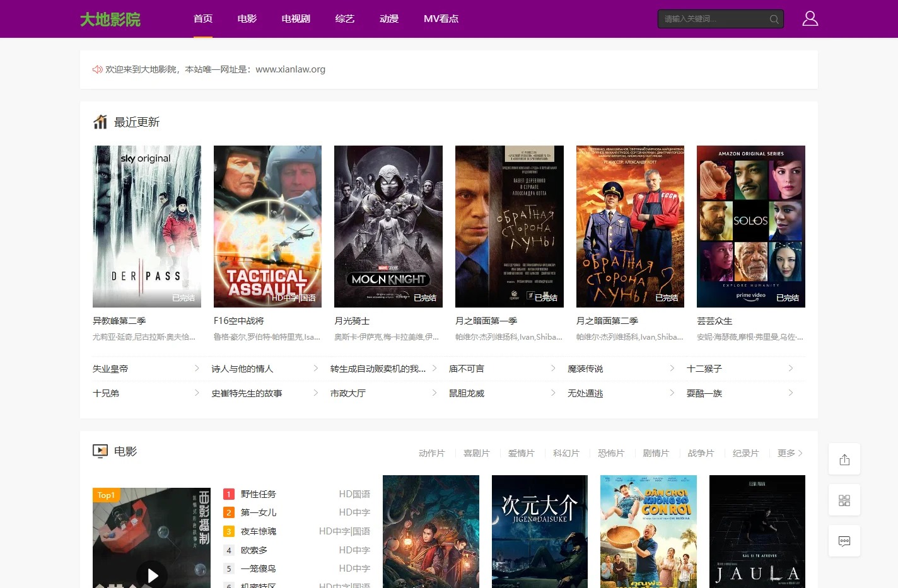This screenshot has height=588, width=898.
Task: Open the grid category icon in side panel
Action: (x=844, y=500)
